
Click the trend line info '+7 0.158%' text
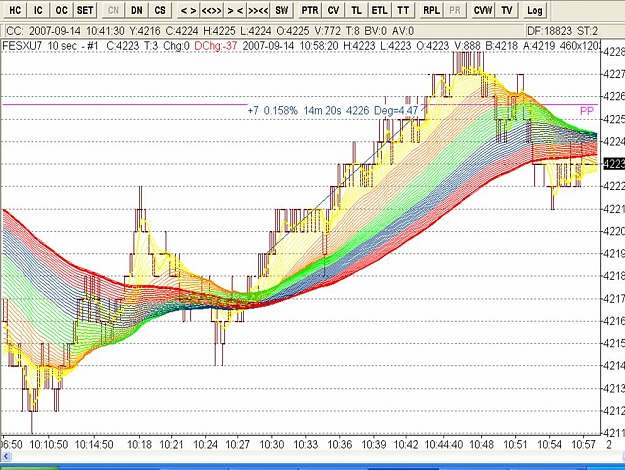273,110
